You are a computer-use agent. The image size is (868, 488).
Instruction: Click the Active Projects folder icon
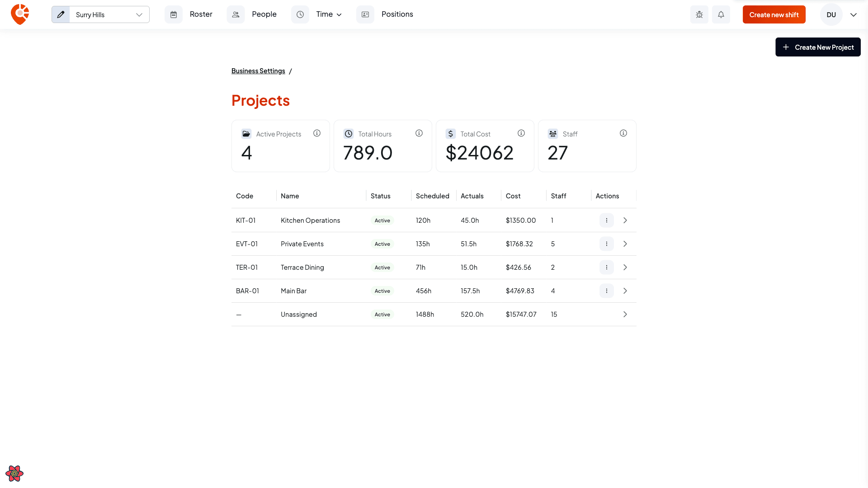coord(246,134)
